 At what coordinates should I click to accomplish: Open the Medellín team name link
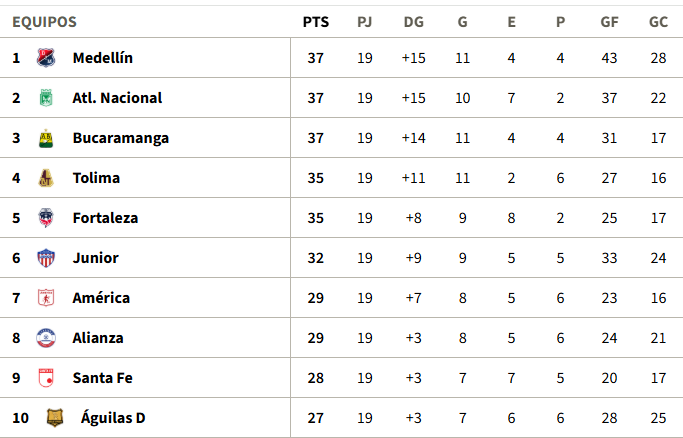point(103,58)
